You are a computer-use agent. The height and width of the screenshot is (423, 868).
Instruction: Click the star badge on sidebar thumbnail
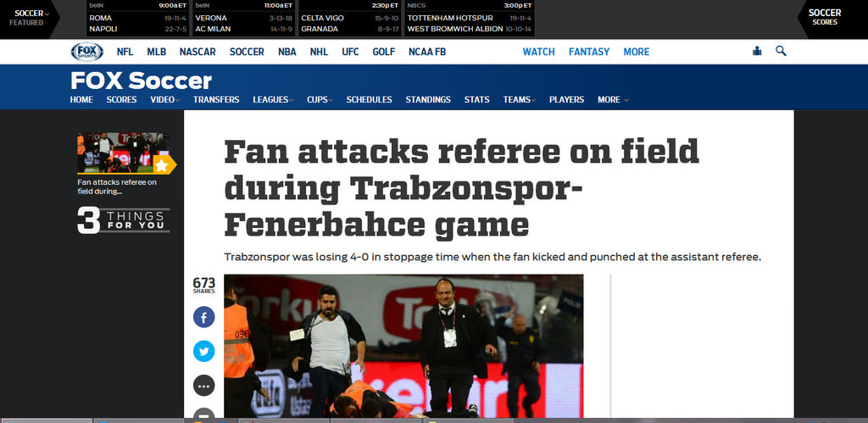tap(164, 164)
